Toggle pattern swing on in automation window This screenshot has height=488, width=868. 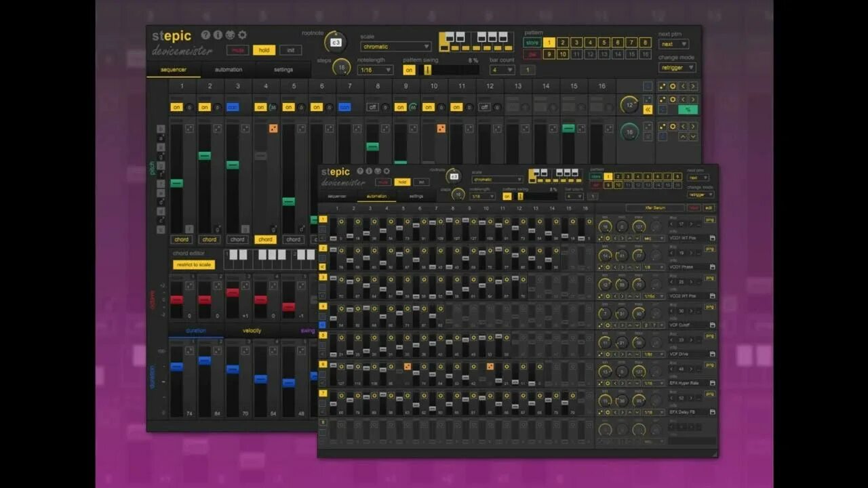coord(507,196)
